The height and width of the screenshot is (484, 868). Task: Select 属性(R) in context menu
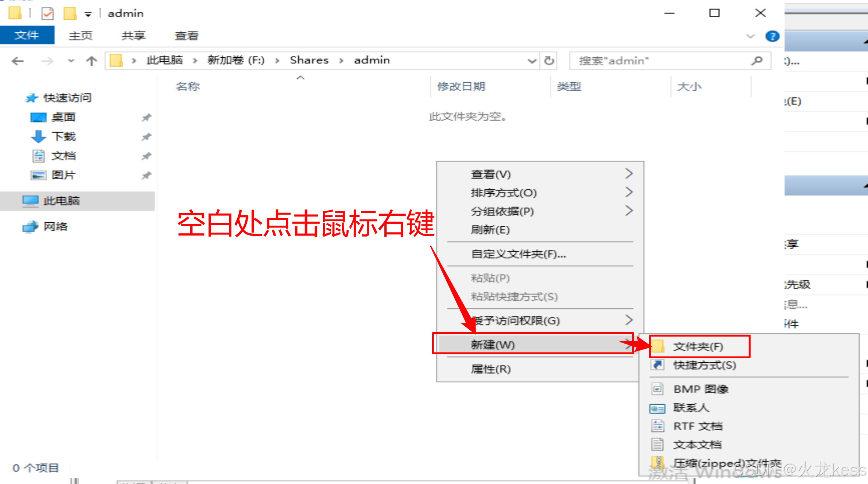pos(491,369)
